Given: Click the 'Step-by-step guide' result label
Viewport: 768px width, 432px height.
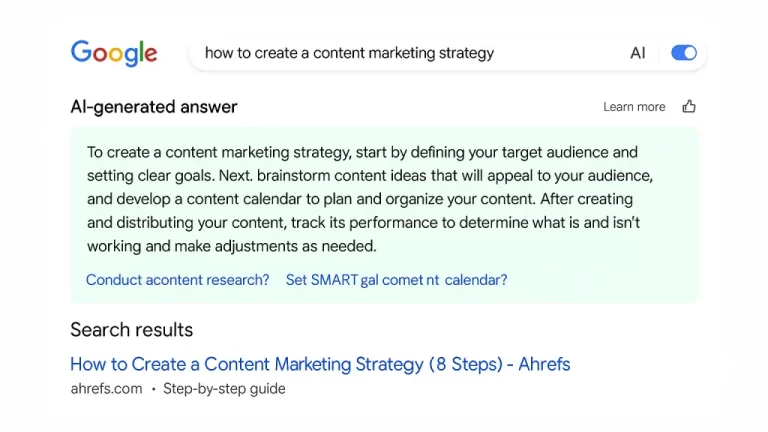Looking at the screenshot, I should (224, 388).
